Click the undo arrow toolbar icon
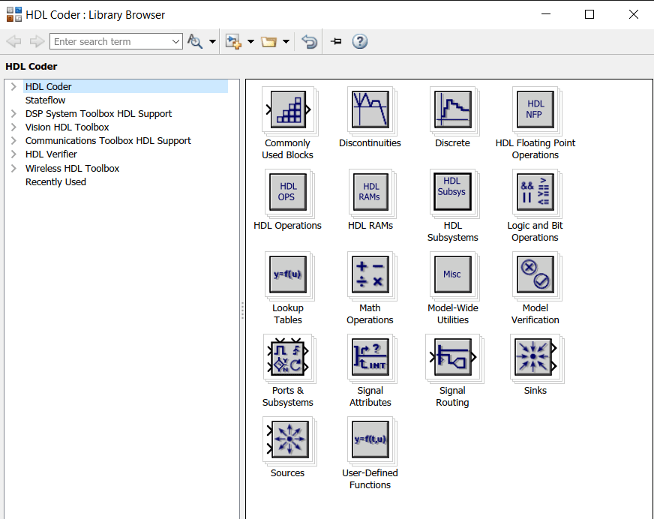The image size is (654, 519). click(x=309, y=42)
